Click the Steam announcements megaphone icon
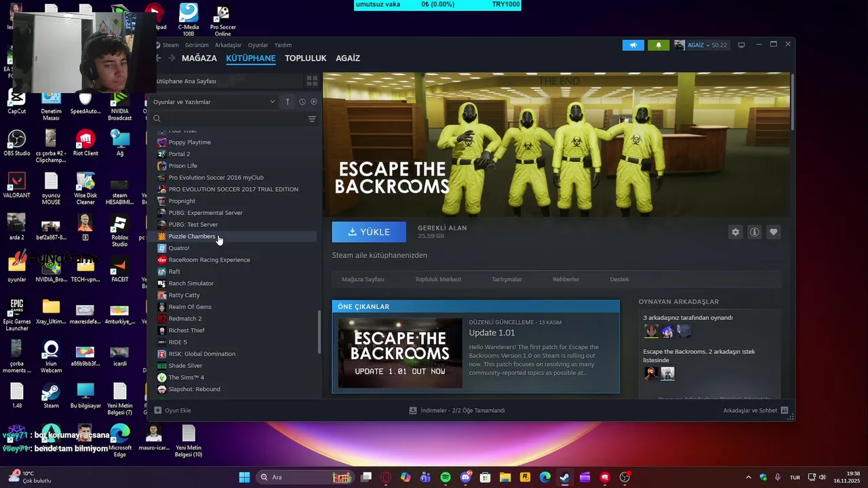 point(633,45)
